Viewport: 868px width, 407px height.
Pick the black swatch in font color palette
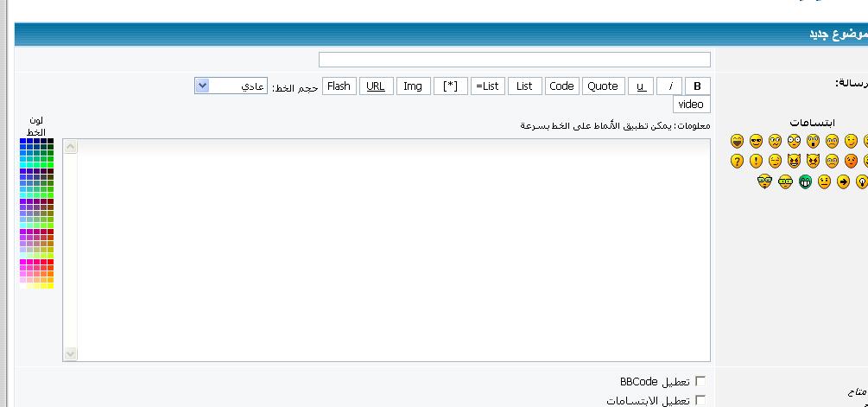click(x=51, y=141)
